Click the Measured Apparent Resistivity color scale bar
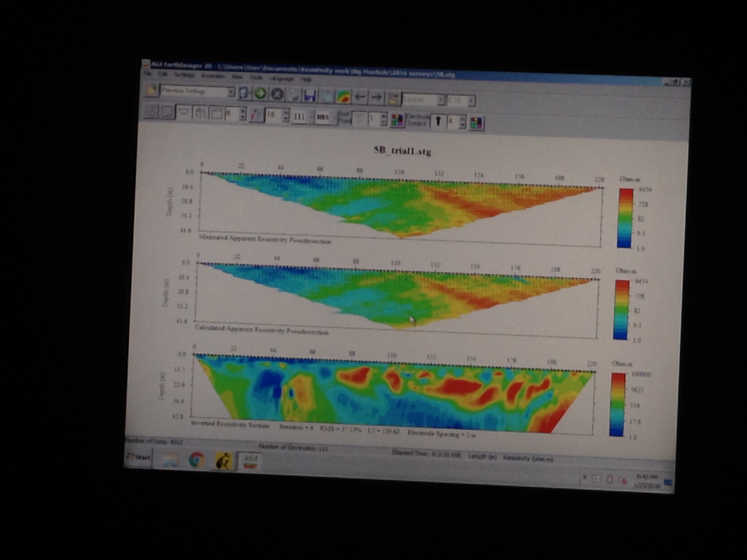747x560 pixels. coord(625,218)
